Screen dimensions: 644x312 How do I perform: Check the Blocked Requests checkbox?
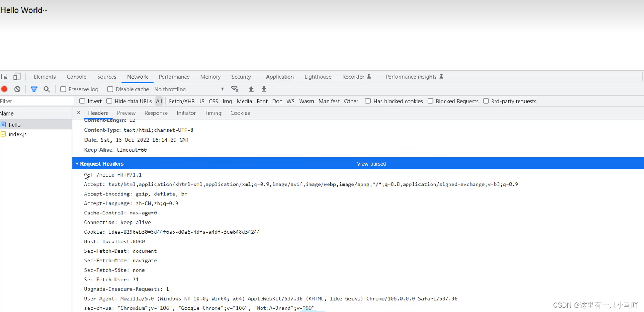pyautogui.click(x=430, y=101)
